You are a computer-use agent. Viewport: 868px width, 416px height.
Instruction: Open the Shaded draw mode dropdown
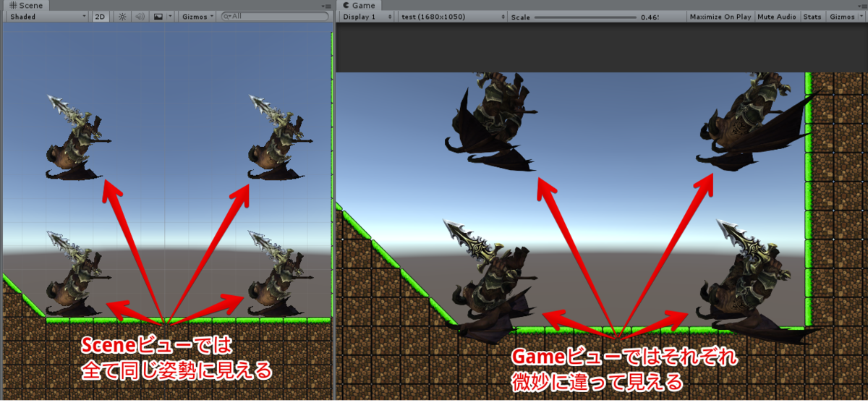click(48, 16)
